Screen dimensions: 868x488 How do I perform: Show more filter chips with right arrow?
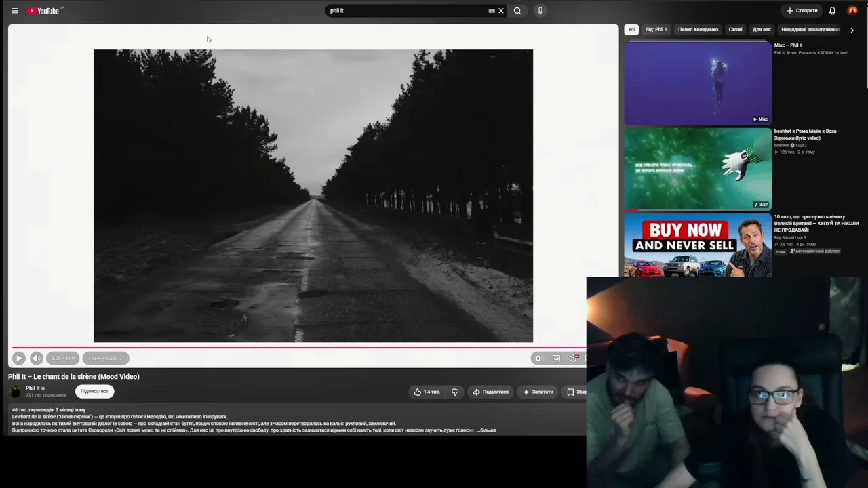[852, 30]
